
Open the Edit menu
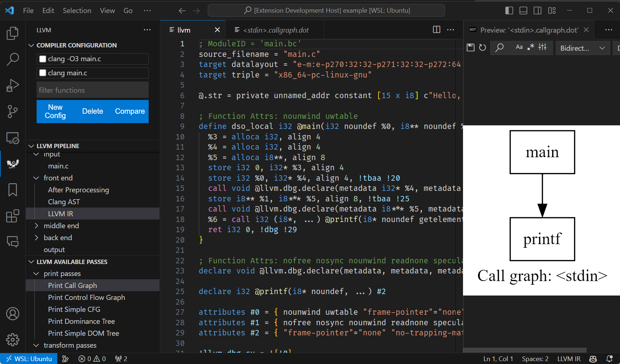[x=48, y=11]
